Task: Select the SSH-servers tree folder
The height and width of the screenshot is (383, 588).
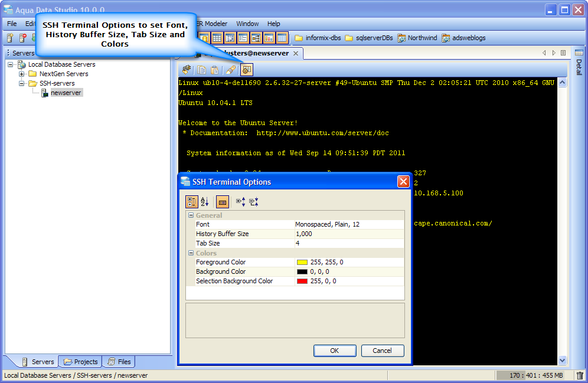Action: click(57, 83)
